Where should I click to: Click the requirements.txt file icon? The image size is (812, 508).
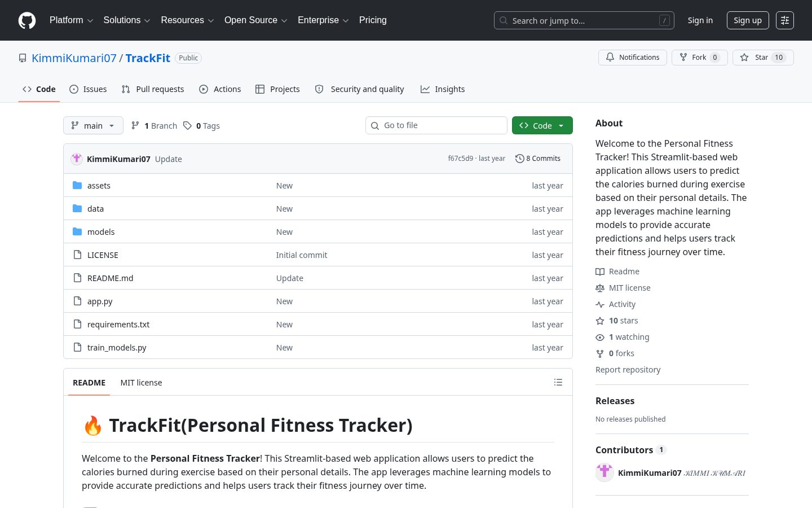pyautogui.click(x=77, y=324)
